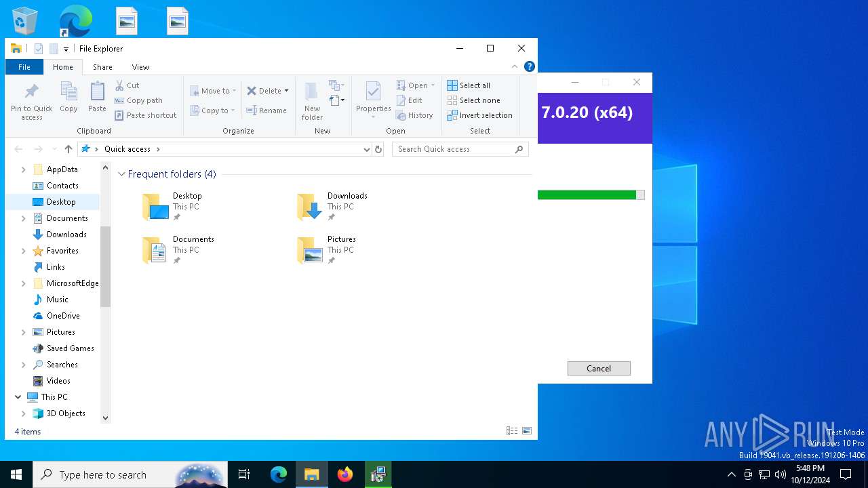Expand the Documents tree node

(24, 218)
